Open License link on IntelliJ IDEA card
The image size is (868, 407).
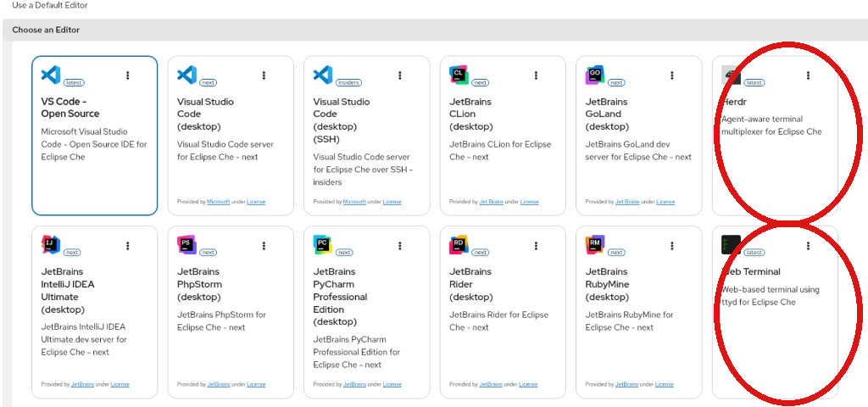click(120, 384)
